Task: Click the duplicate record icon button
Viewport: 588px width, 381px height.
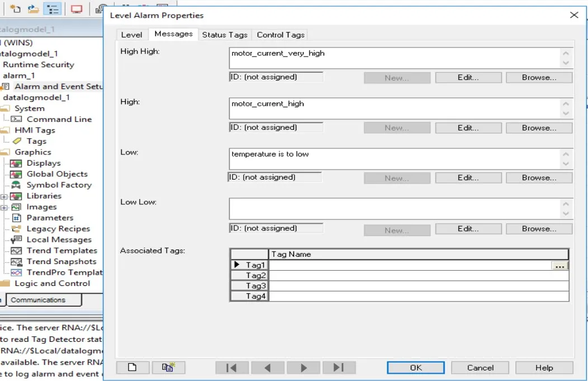Action: [x=168, y=368]
